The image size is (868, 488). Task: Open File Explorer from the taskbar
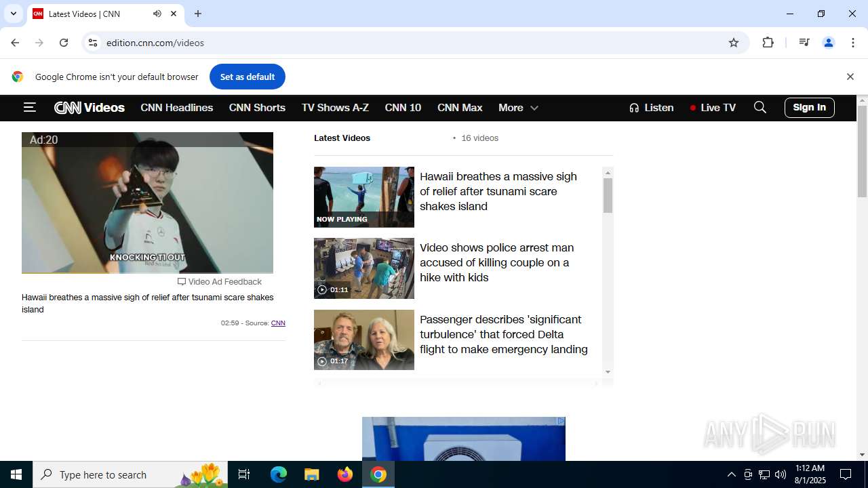click(311, 474)
